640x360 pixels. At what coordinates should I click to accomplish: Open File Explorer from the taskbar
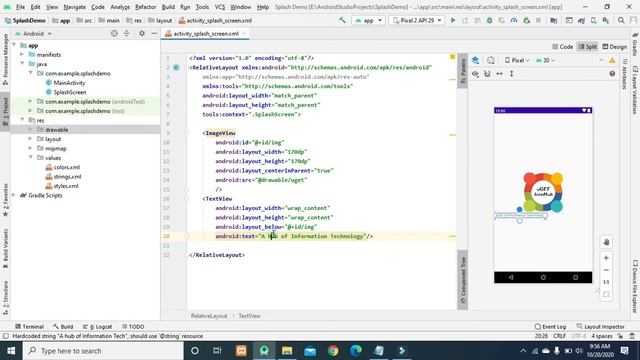click(287, 351)
